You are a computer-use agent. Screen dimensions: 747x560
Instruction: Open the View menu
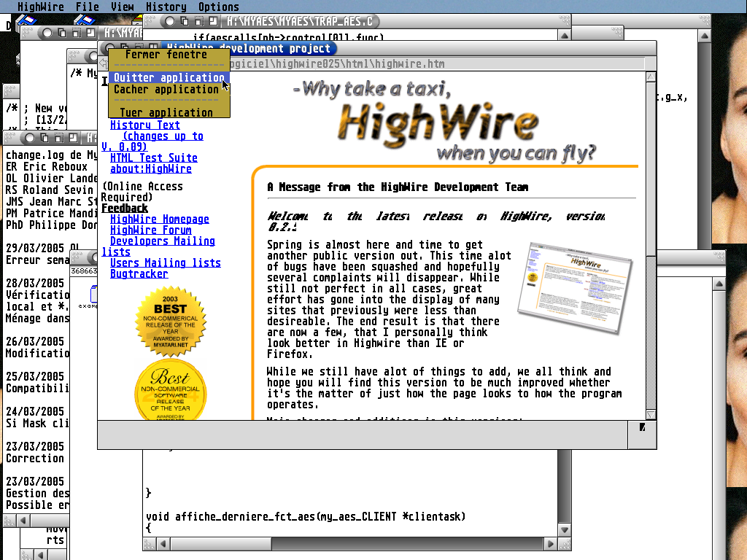(123, 7)
